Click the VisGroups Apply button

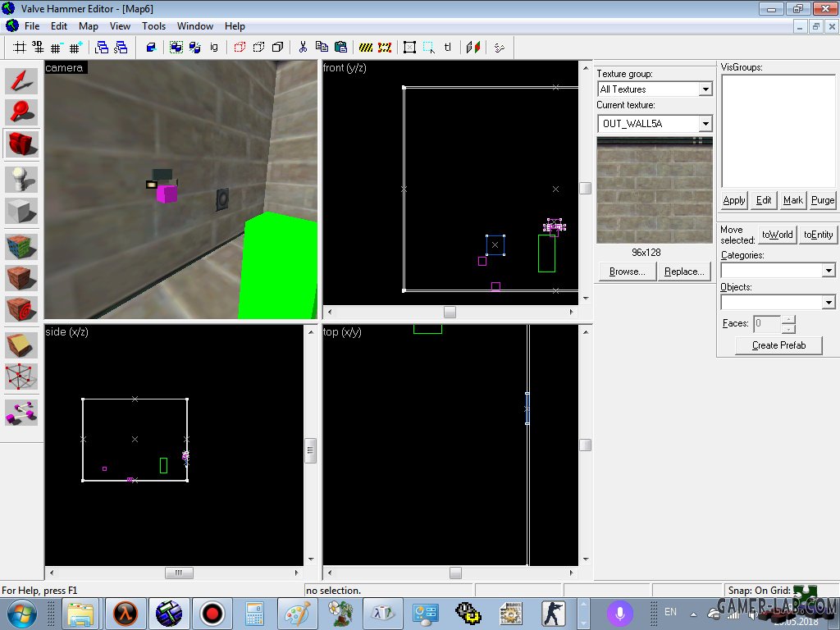pyautogui.click(x=734, y=200)
